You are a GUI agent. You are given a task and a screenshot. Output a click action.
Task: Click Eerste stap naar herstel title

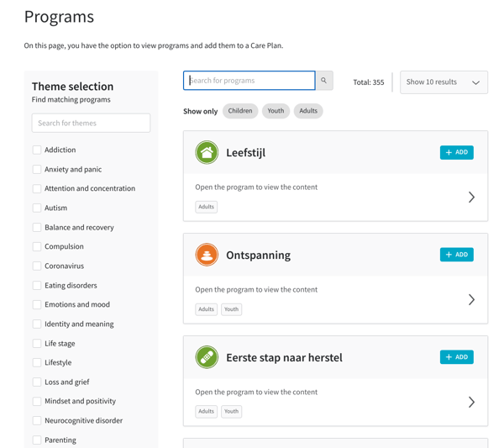click(x=284, y=357)
